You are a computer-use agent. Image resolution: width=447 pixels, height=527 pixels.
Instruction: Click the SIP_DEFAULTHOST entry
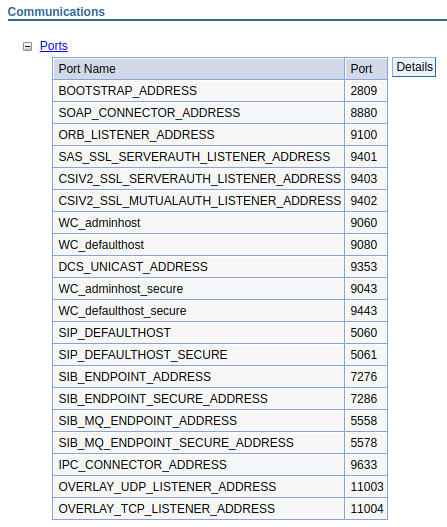pyautogui.click(x=114, y=333)
